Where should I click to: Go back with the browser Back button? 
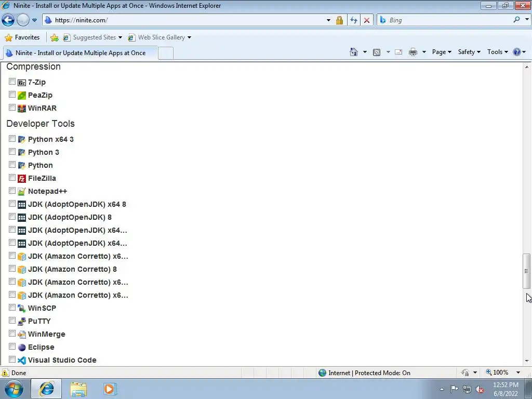click(8, 20)
